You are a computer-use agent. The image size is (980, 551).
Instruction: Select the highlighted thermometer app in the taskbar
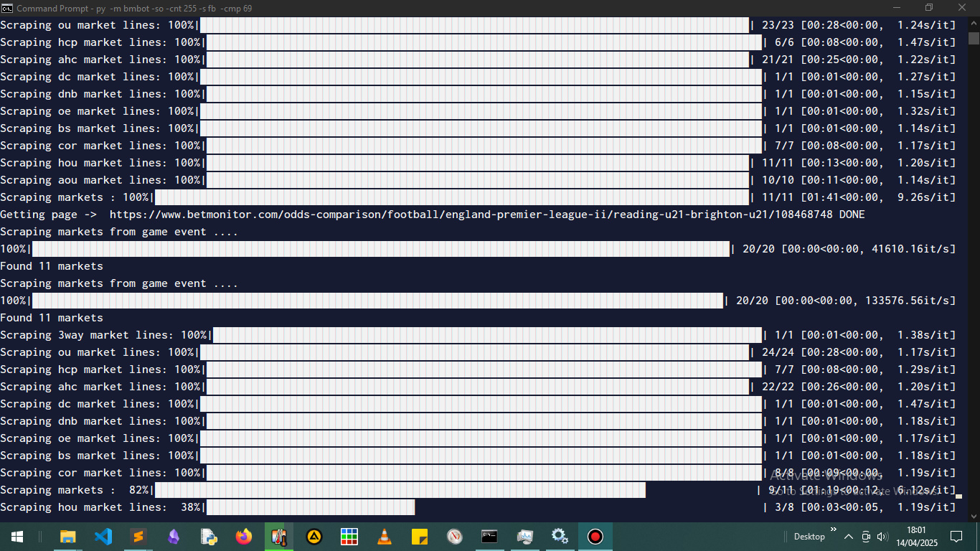[279, 536]
